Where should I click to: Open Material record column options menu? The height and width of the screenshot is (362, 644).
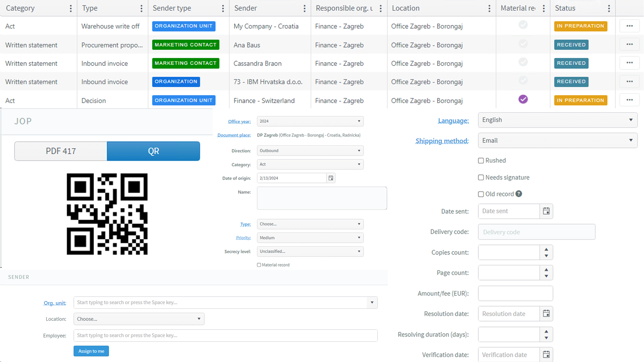(544, 8)
